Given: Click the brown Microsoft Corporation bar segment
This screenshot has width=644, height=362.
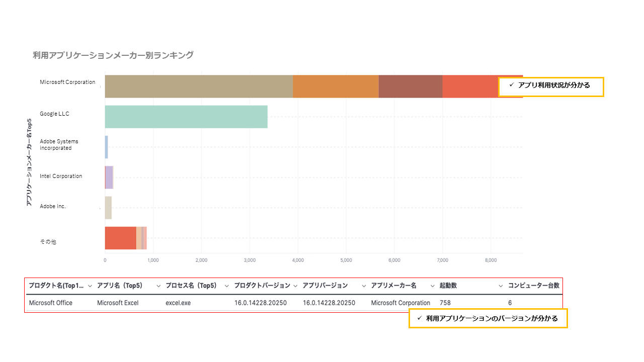Looking at the screenshot, I should (x=410, y=86).
